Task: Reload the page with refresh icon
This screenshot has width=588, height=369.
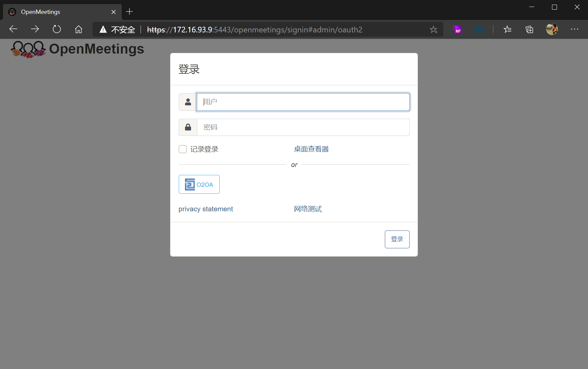Action: tap(57, 29)
